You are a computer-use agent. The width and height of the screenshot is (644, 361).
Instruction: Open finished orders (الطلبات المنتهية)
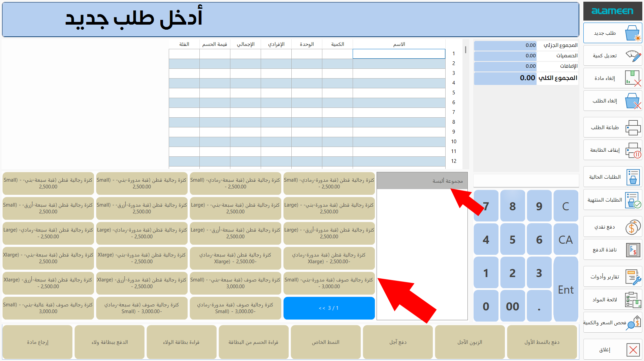coord(612,200)
